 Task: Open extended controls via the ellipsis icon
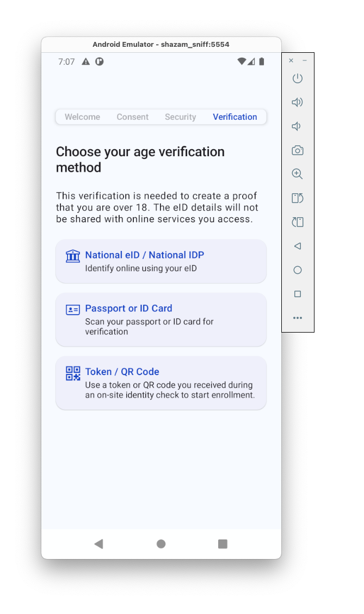point(297,318)
